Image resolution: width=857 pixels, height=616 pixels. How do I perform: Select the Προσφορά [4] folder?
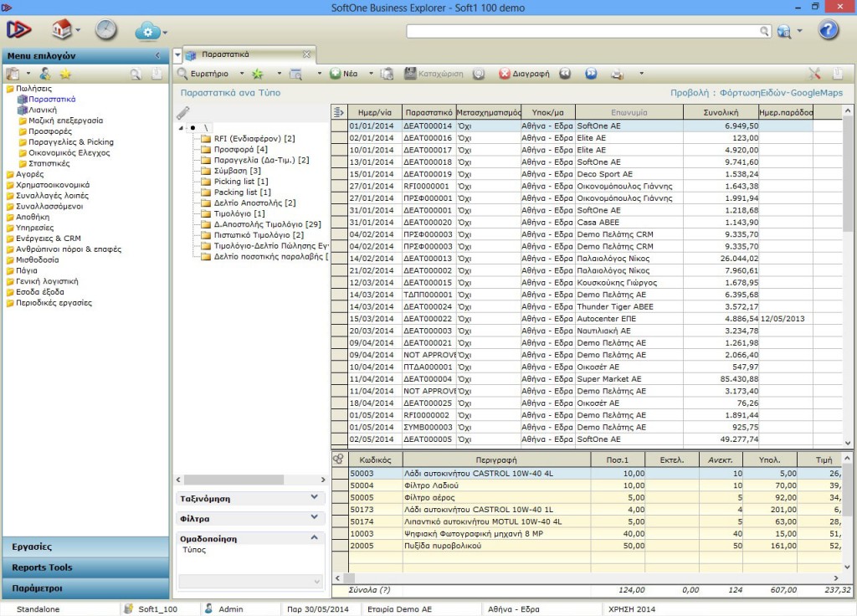(240, 149)
